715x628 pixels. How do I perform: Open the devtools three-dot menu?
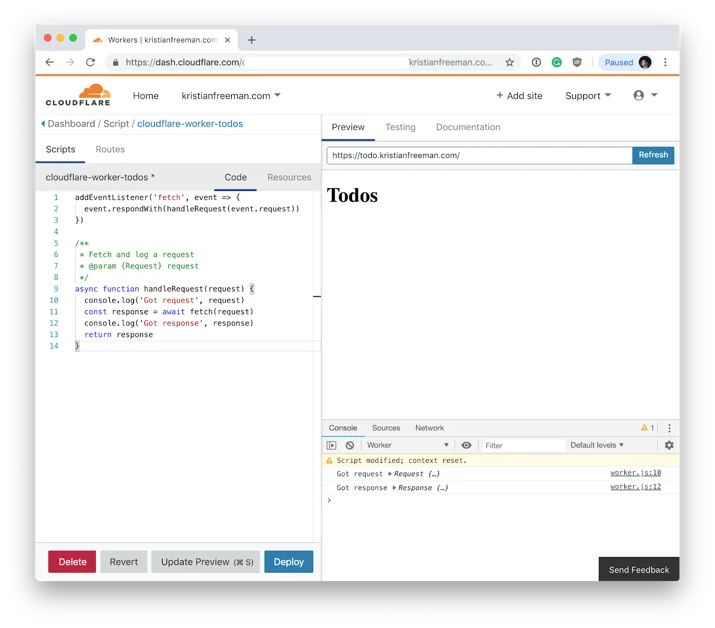[669, 428]
